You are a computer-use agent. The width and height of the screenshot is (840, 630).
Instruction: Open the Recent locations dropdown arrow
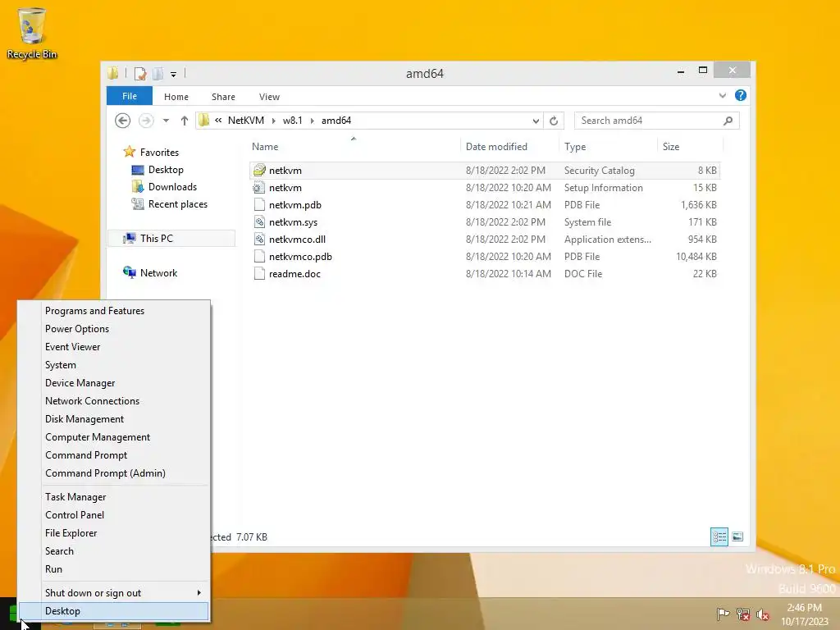point(166,121)
